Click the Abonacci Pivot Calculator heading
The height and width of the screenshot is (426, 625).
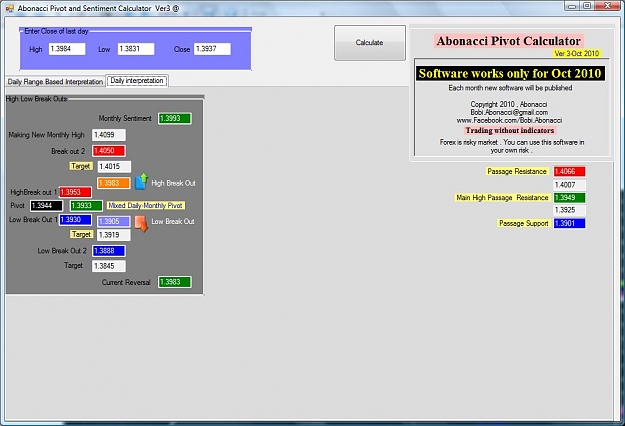(x=509, y=41)
